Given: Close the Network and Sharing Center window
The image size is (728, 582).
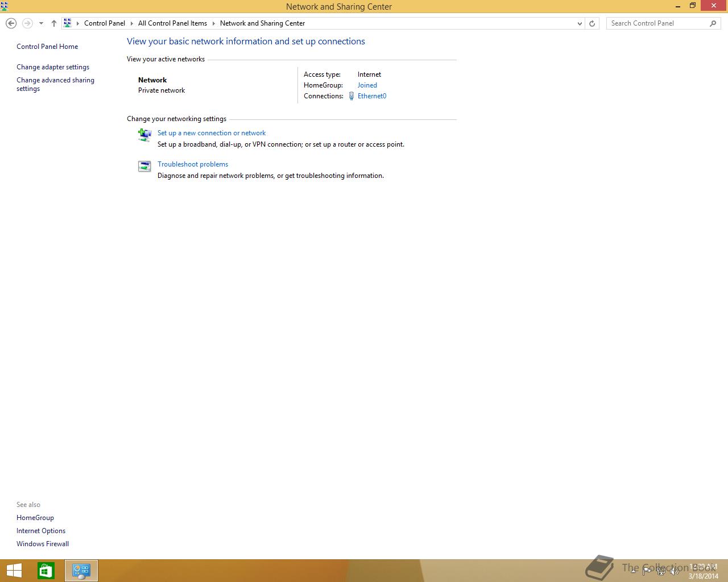Looking at the screenshot, I should point(714,6).
